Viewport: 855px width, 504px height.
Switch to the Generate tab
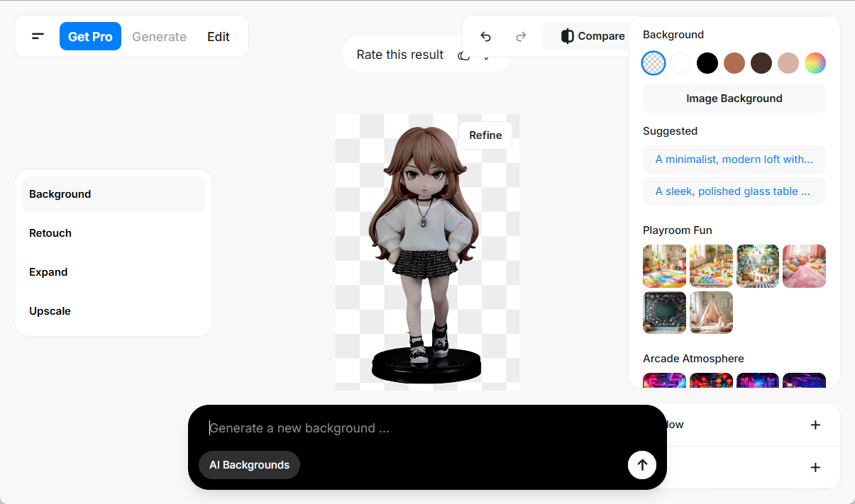tap(159, 37)
